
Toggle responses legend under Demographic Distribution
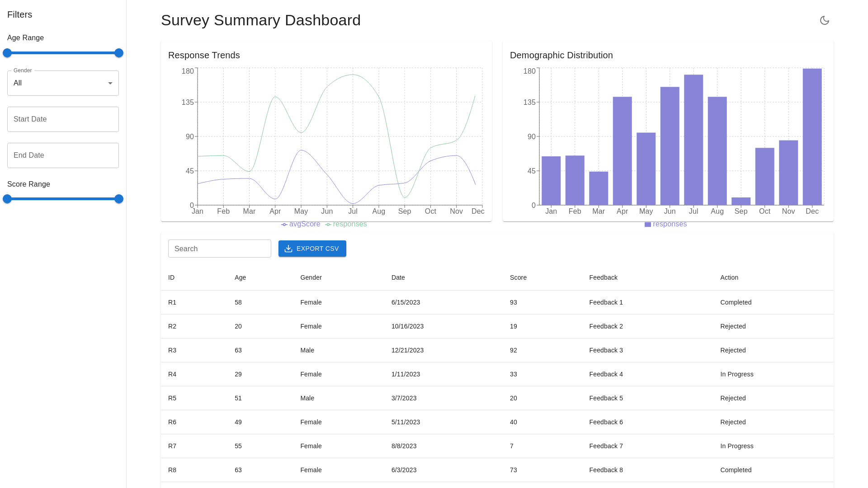click(x=665, y=224)
